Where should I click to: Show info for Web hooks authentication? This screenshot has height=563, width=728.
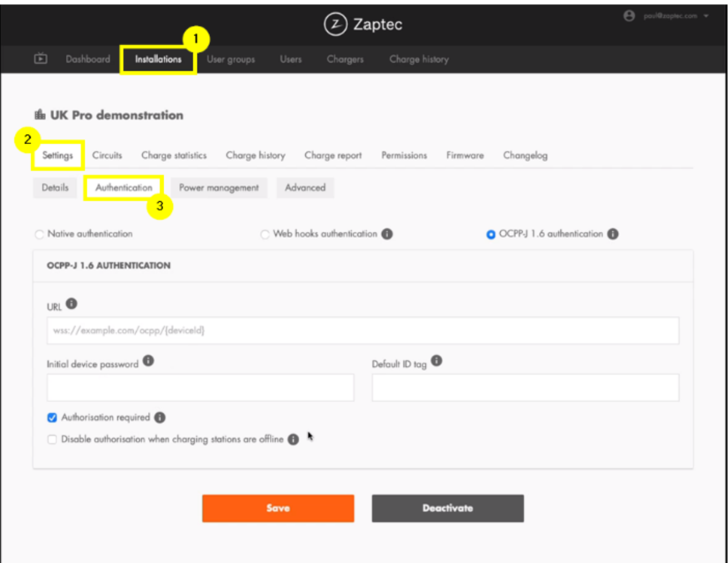pyautogui.click(x=387, y=234)
